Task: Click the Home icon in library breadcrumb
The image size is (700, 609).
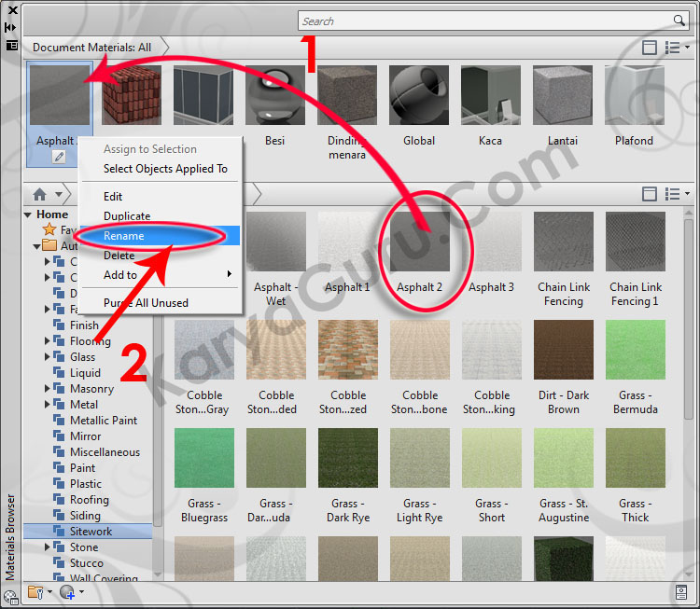Action: coord(39,195)
